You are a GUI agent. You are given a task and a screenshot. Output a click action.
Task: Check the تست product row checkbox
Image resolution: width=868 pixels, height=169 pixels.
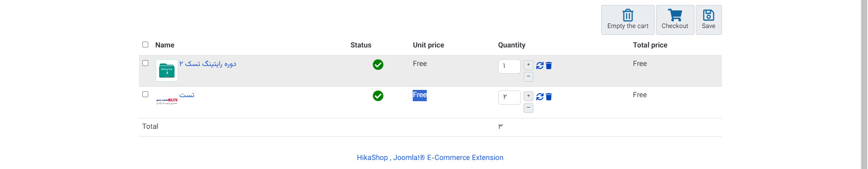pos(145,94)
